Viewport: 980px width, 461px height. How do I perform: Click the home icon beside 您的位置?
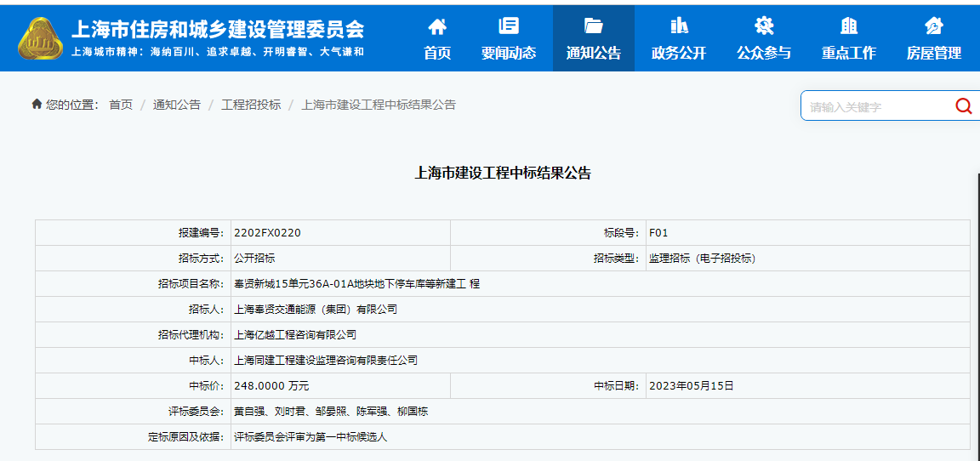click(x=37, y=105)
